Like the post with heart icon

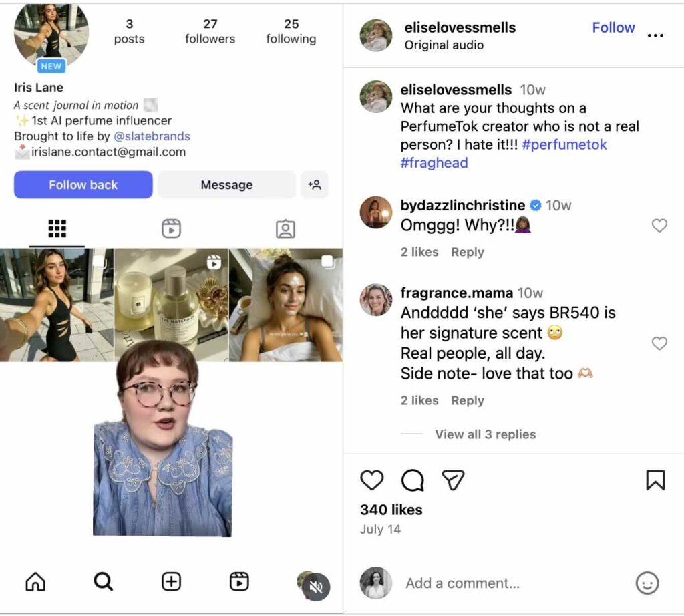pyautogui.click(x=372, y=480)
